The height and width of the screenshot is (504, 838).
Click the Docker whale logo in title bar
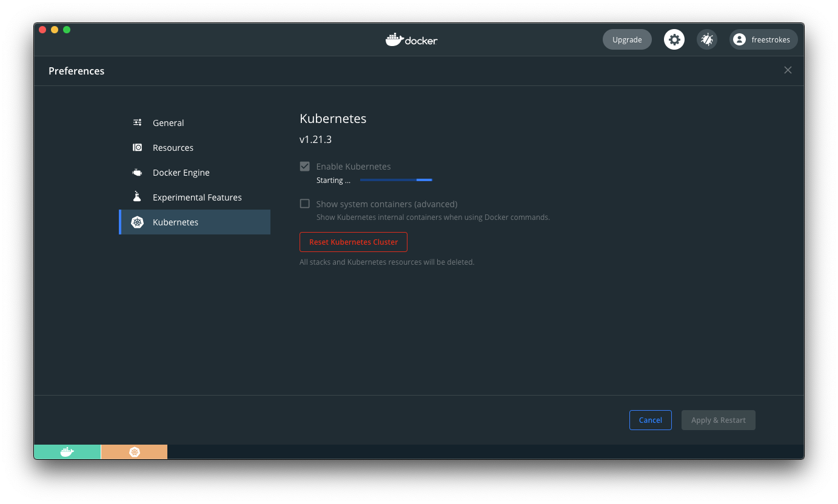[411, 40]
